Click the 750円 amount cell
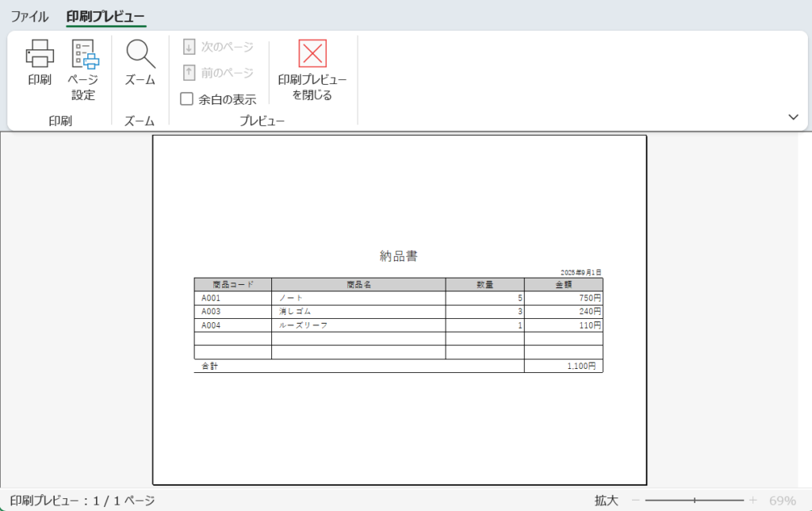Screen dimensions: 812x511 click(x=564, y=298)
